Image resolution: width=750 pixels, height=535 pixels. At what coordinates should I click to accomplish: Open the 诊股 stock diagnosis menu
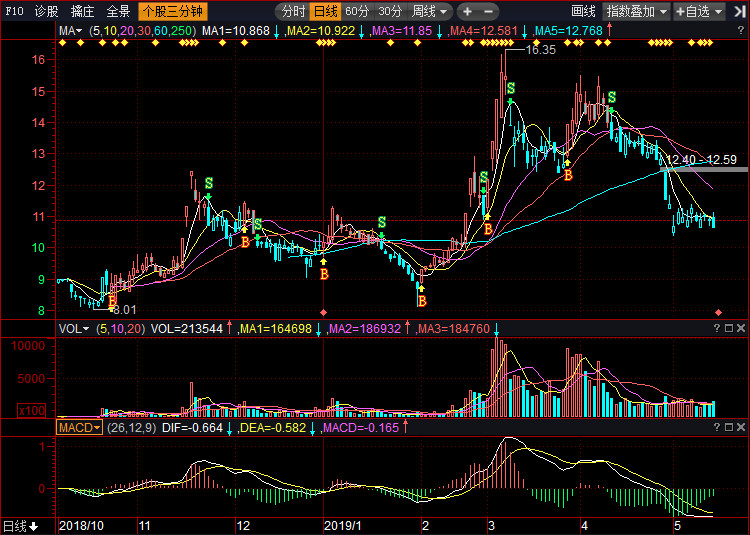point(46,12)
